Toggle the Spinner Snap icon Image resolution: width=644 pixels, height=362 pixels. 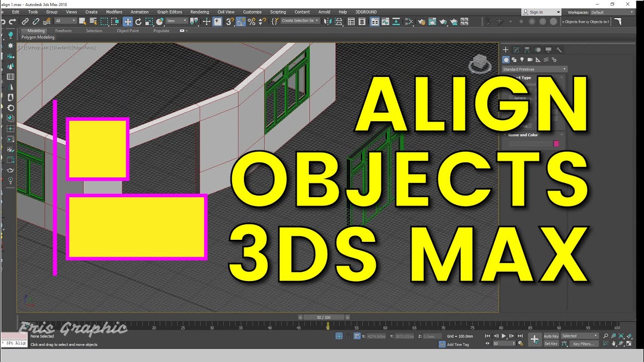point(262,22)
